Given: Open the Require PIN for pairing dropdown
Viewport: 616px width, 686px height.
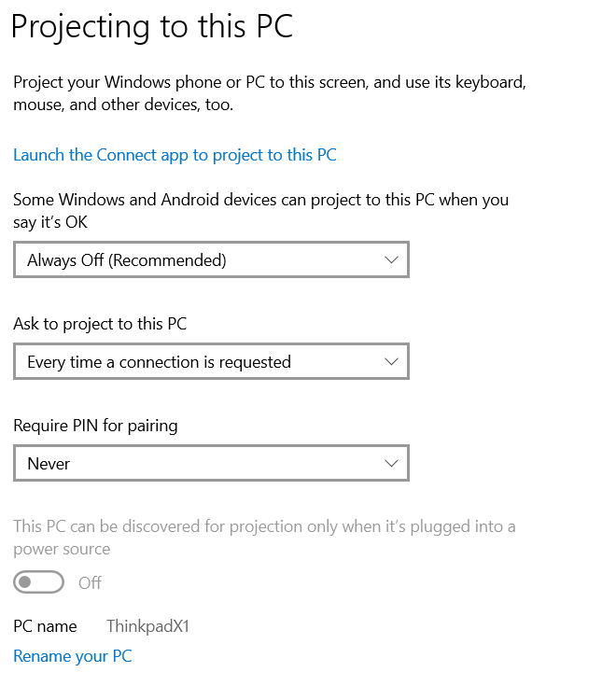Looking at the screenshot, I should point(211,463).
